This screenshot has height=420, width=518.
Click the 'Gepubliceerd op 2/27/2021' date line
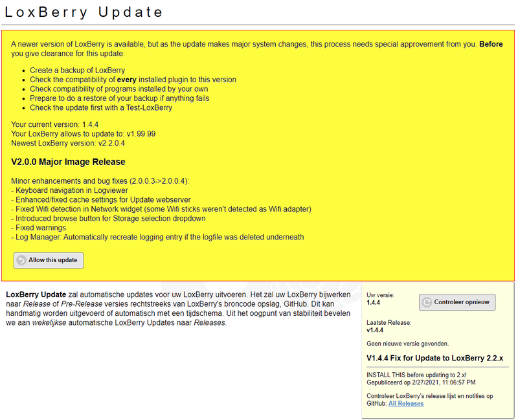click(421, 382)
